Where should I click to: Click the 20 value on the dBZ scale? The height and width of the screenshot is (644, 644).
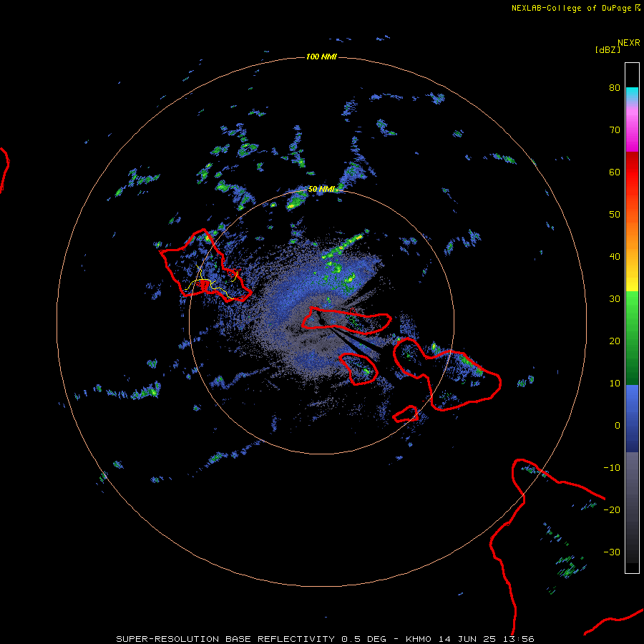pyautogui.click(x=615, y=341)
